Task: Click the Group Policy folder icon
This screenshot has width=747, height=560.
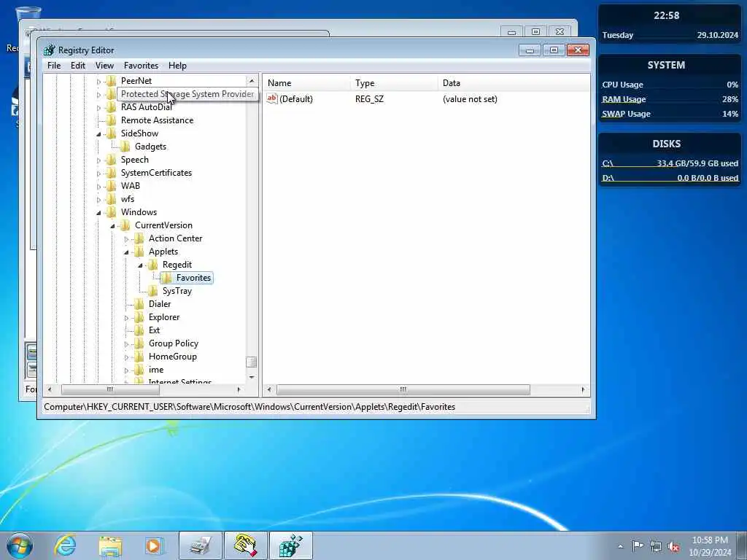Action: [139, 343]
